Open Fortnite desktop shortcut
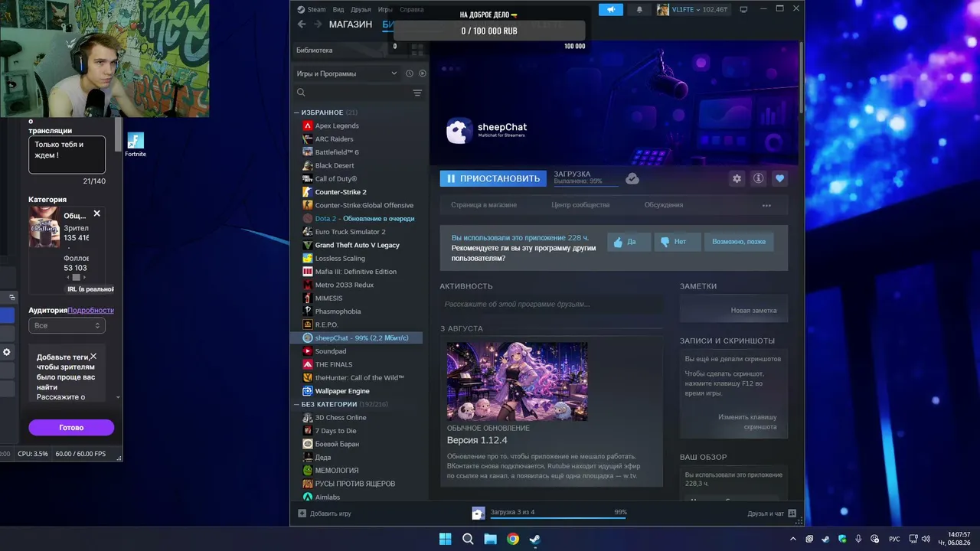This screenshot has width=980, height=551. [x=136, y=145]
